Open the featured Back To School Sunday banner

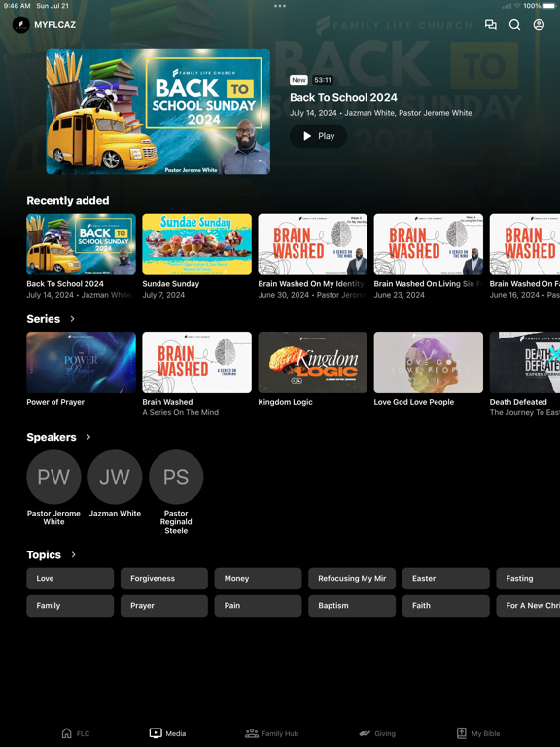coord(158,112)
